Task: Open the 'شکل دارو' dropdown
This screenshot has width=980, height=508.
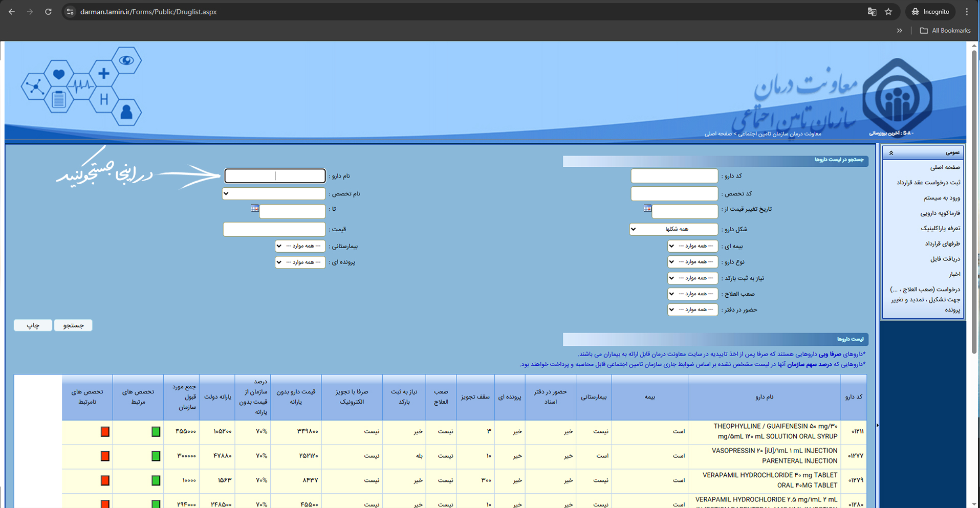Action: pos(673,229)
